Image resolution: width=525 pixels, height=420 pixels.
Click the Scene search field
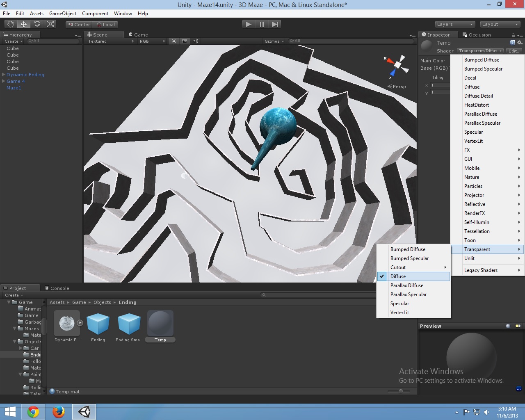(x=351, y=41)
